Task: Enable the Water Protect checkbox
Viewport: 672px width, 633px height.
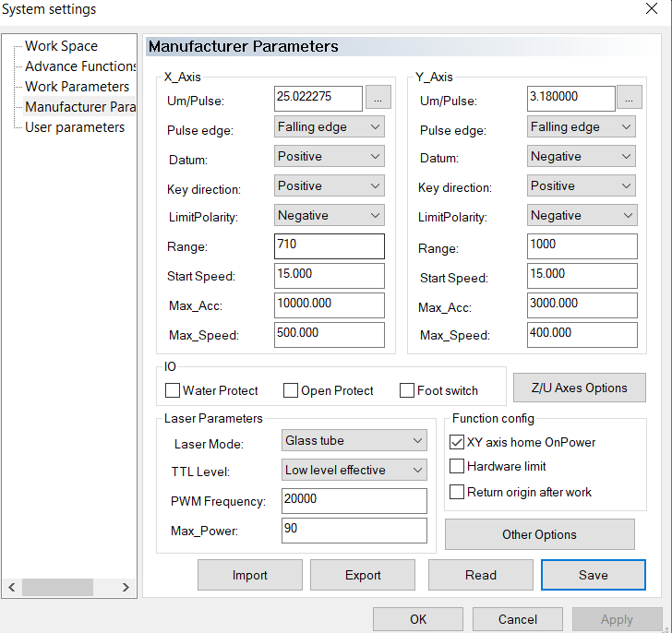Action: (x=173, y=390)
